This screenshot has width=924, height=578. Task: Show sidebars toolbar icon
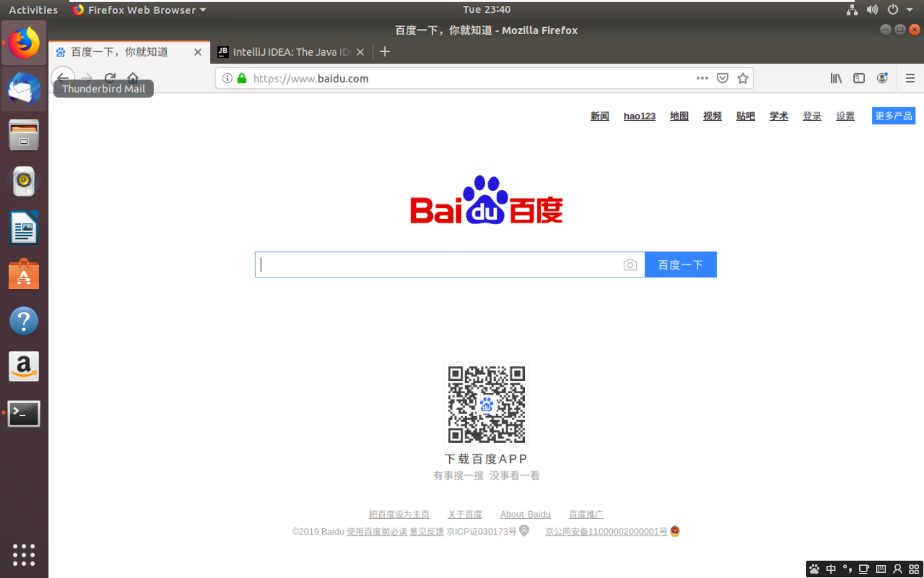pyautogui.click(x=859, y=78)
